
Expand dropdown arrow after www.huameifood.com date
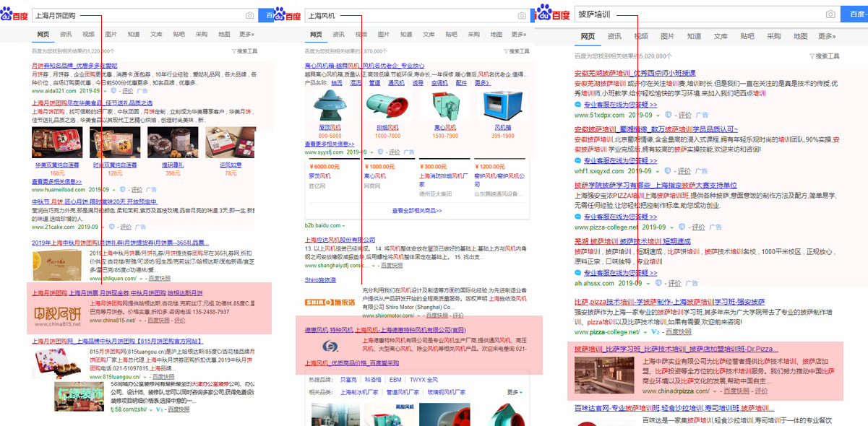tap(115, 189)
